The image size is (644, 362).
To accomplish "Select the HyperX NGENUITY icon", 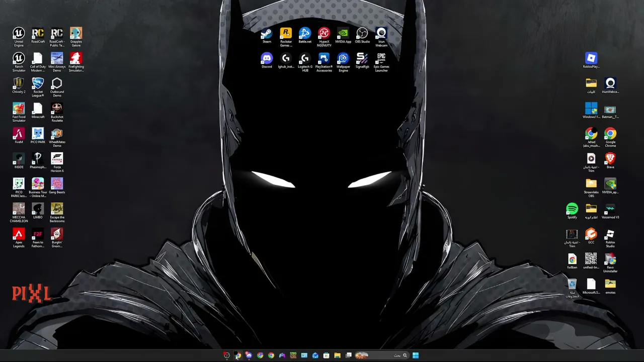I will coord(324,37).
